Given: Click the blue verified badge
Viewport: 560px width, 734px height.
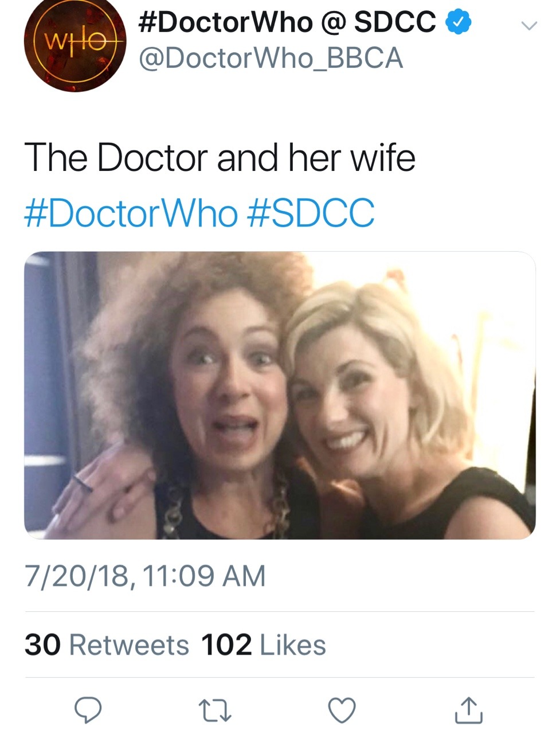Looking at the screenshot, I should (x=458, y=22).
